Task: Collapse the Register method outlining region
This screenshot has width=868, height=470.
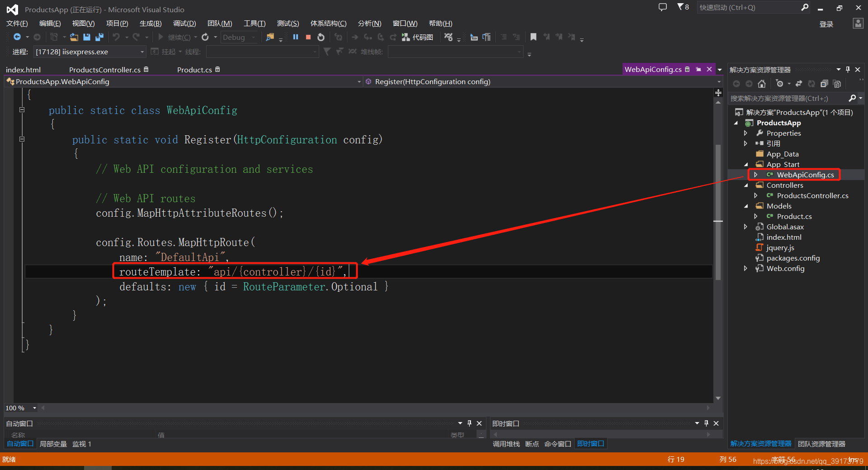Action: click(22, 139)
